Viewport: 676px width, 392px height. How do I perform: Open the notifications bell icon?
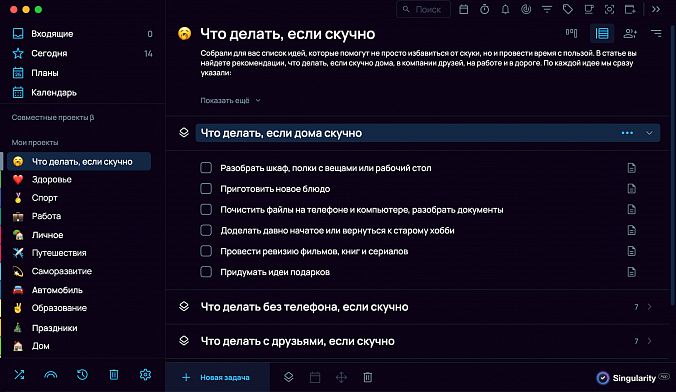[505, 9]
